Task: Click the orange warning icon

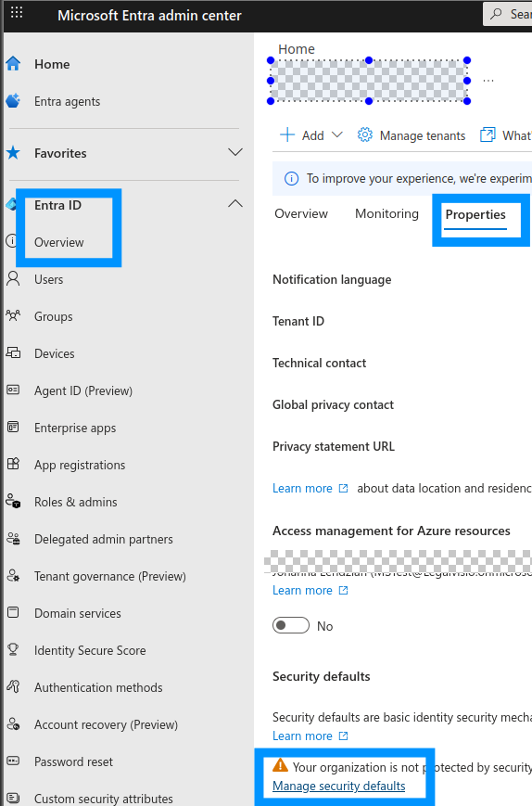Action: (x=281, y=765)
